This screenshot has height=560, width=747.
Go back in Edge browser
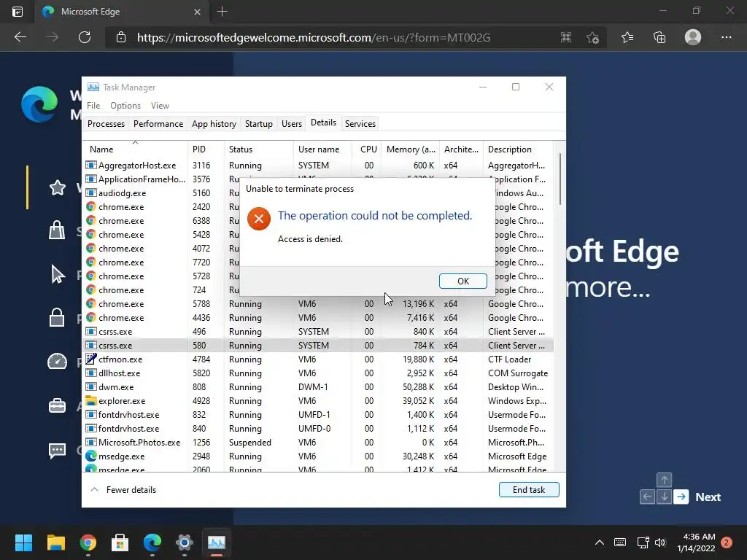point(20,37)
